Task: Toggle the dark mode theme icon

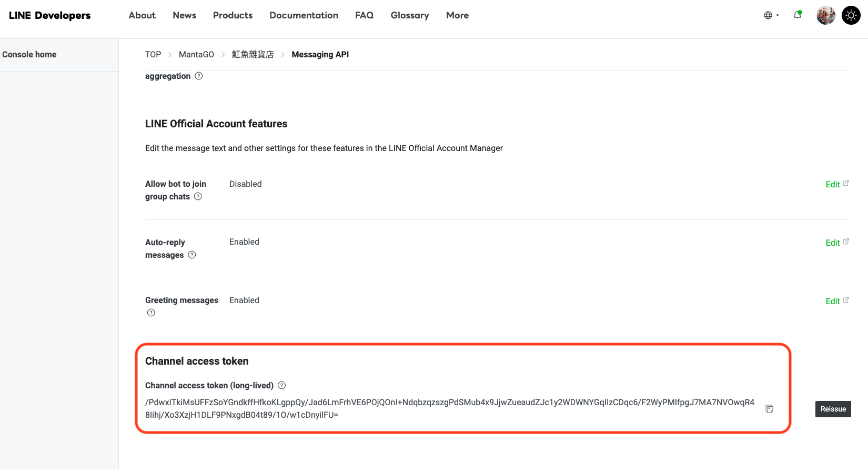Action: (851, 15)
